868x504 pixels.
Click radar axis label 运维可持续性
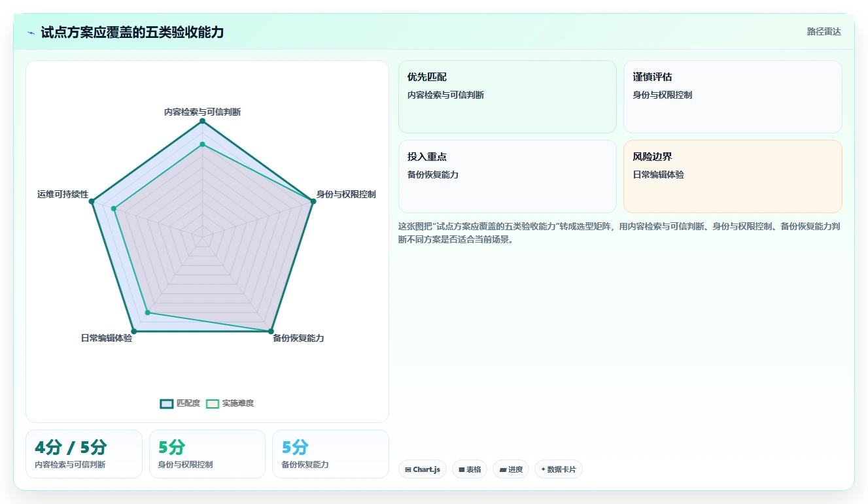pyautogui.click(x=63, y=194)
